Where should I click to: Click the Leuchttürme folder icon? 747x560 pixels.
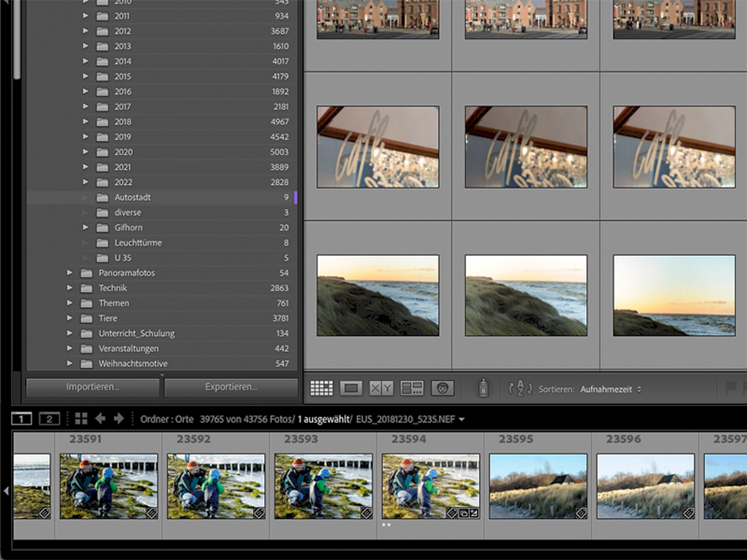coord(102,243)
